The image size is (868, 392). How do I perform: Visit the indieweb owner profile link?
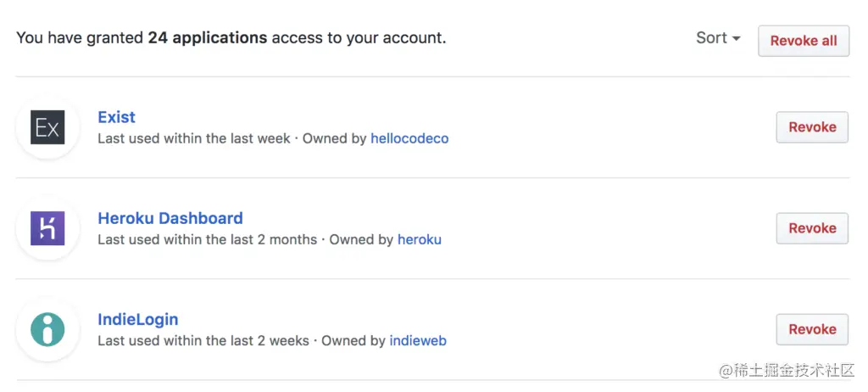point(418,341)
